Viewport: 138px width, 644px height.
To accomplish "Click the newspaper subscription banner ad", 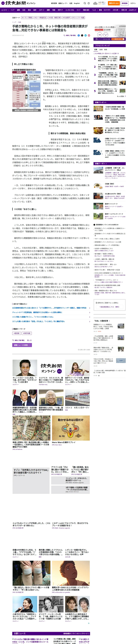I will point(110,33).
